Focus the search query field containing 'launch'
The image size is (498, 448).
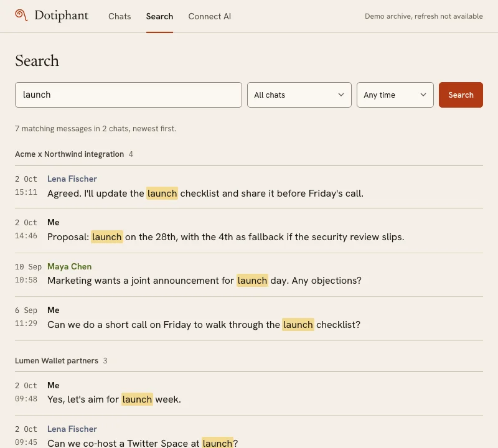(x=128, y=95)
